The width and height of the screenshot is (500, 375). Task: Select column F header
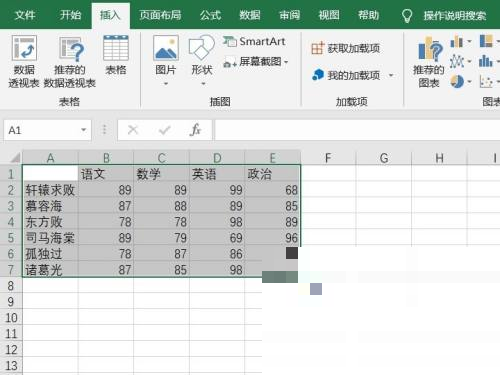coord(328,158)
